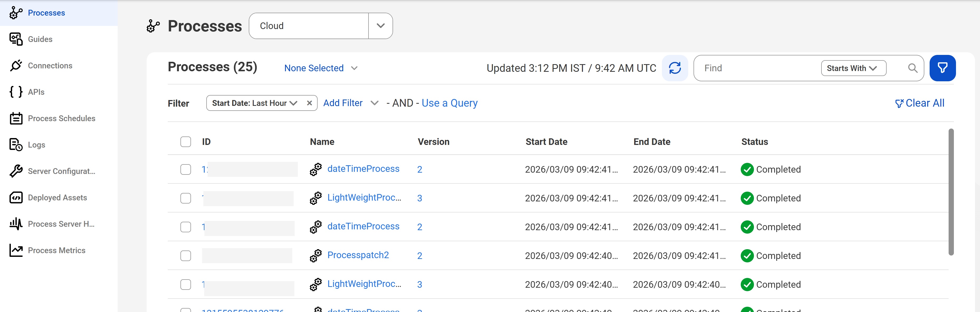The height and width of the screenshot is (312, 980).
Task: Click the Use a Query link
Action: click(449, 103)
